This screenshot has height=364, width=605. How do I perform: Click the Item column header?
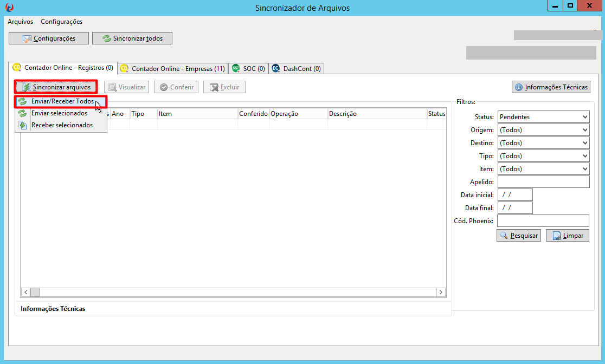[x=197, y=114]
